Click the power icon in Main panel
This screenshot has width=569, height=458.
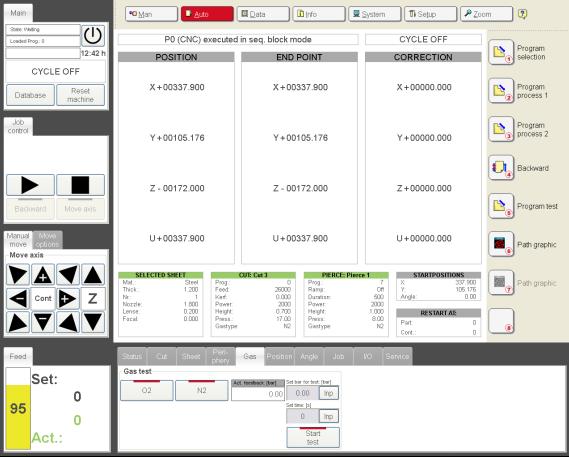click(93, 36)
